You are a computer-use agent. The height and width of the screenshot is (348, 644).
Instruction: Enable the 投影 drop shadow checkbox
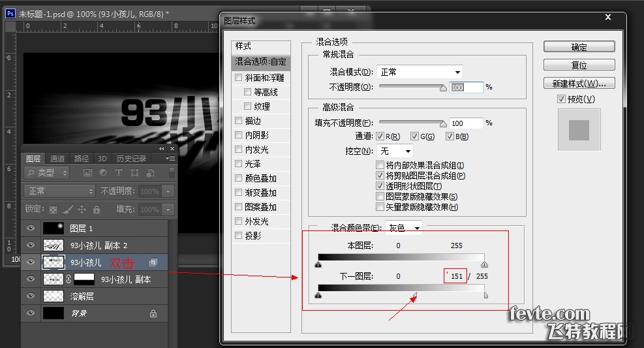[x=239, y=236]
